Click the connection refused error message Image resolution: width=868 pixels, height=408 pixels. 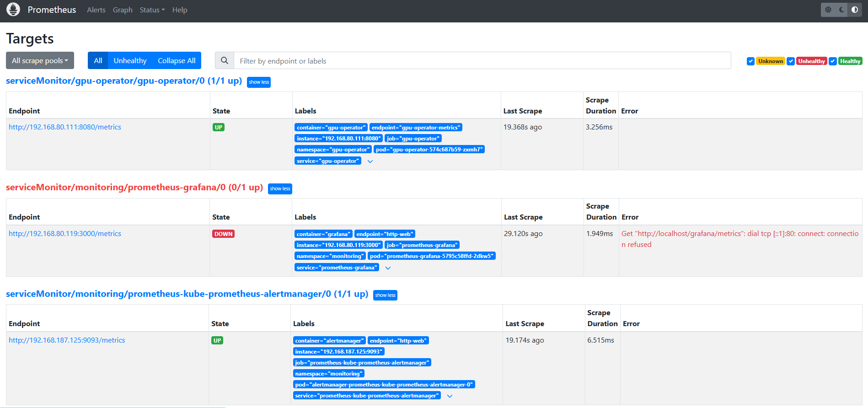[x=739, y=239]
